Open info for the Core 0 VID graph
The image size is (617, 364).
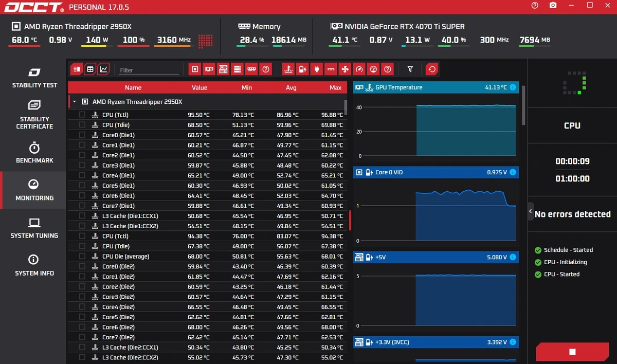click(x=512, y=172)
